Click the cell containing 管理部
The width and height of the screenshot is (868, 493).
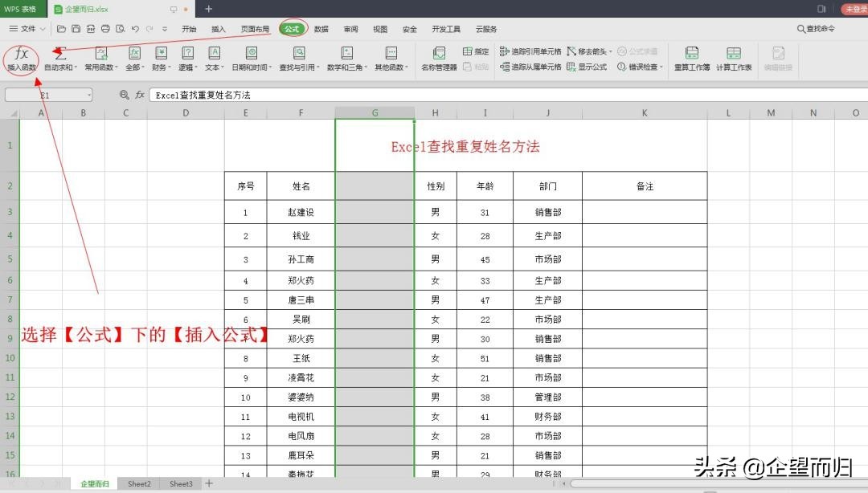[x=547, y=397]
